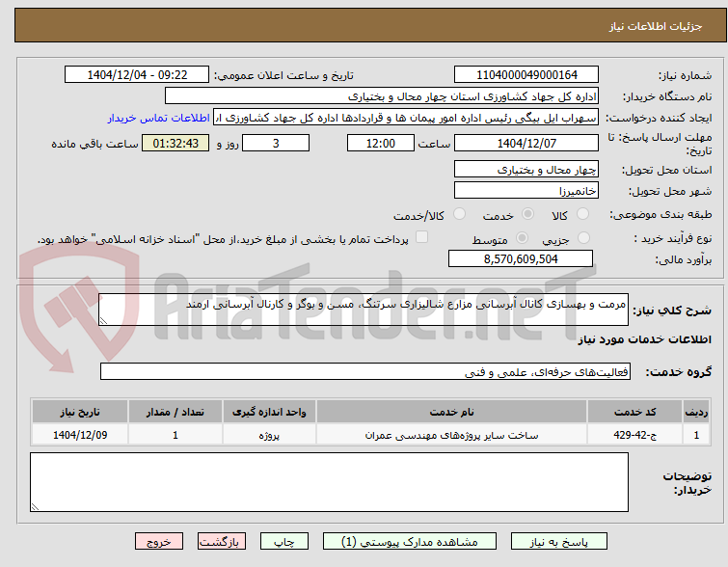Click the 'تعداد / مقدار' column header
This screenshot has height=567, width=728.
[175, 412]
